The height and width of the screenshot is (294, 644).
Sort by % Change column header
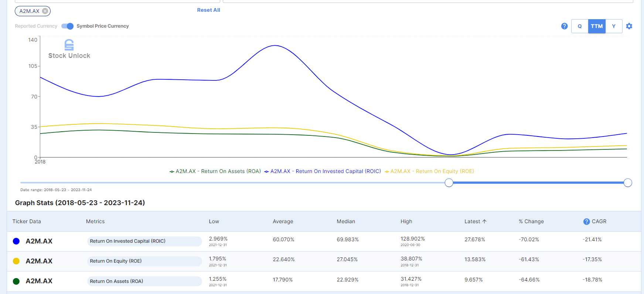(531, 221)
